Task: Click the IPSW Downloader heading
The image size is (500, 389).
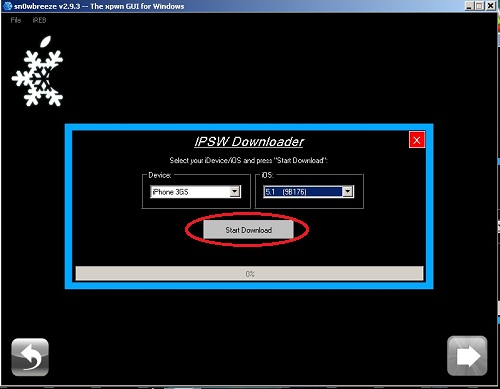Action: tap(249, 142)
